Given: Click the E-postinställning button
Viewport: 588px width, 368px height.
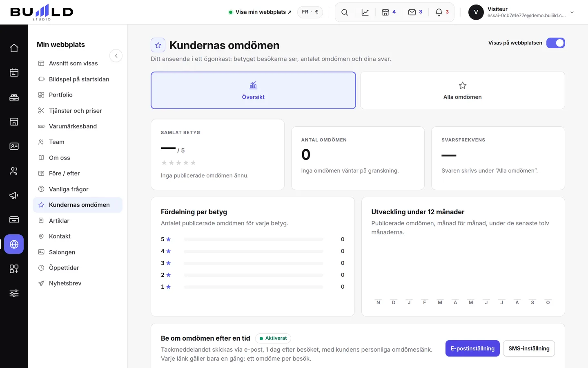Looking at the screenshot, I should (x=472, y=348).
